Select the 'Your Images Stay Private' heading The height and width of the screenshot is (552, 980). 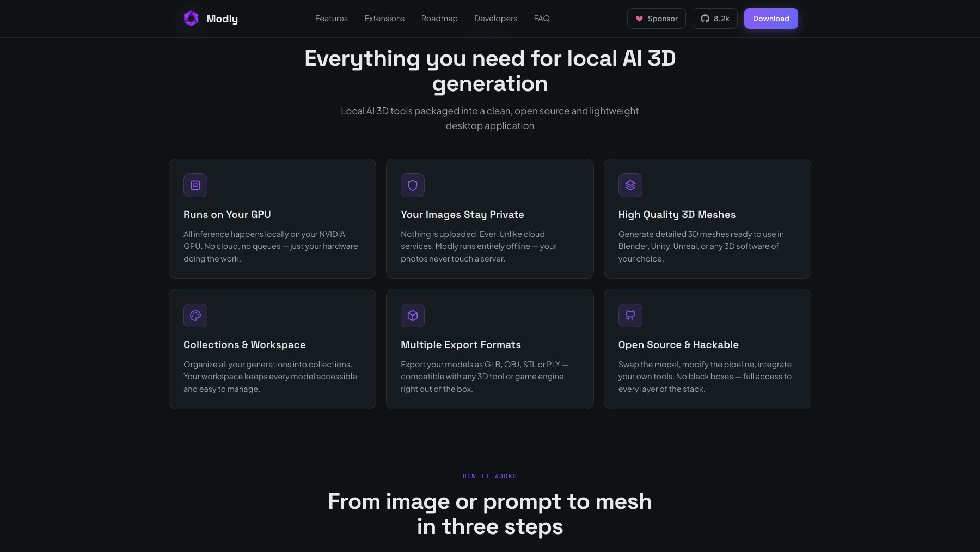(x=462, y=215)
